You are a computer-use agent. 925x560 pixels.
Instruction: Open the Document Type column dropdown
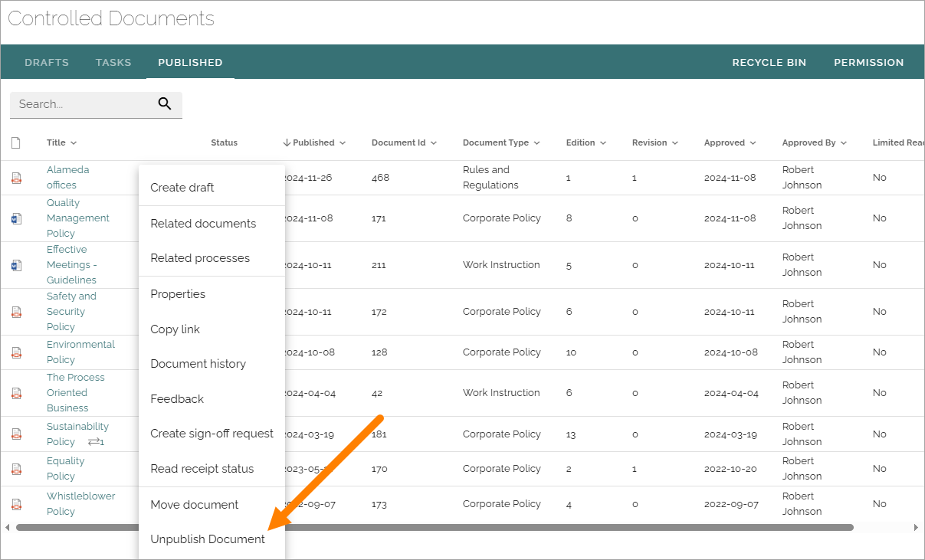536,143
